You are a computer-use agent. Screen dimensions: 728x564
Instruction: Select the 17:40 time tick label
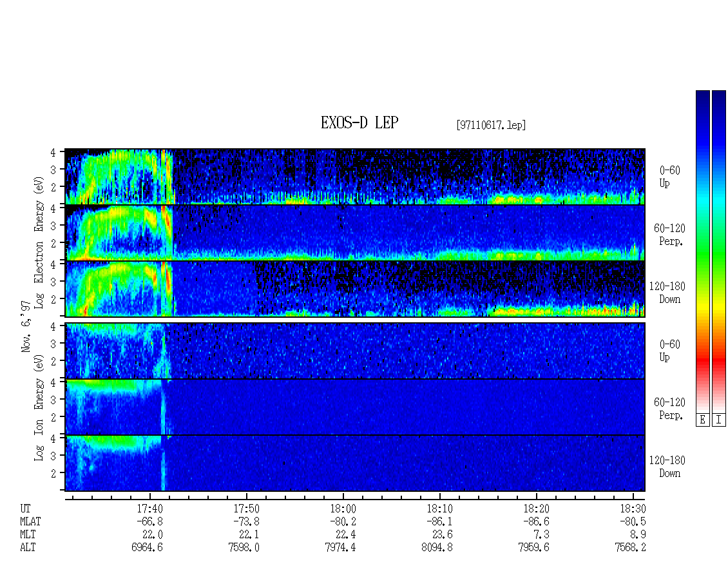coord(149,509)
